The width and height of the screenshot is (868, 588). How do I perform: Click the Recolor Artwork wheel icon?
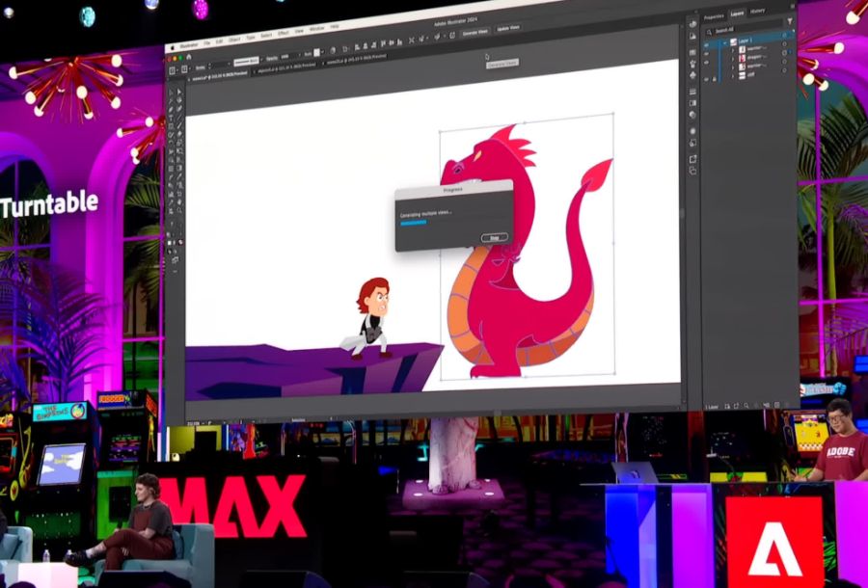click(x=333, y=50)
